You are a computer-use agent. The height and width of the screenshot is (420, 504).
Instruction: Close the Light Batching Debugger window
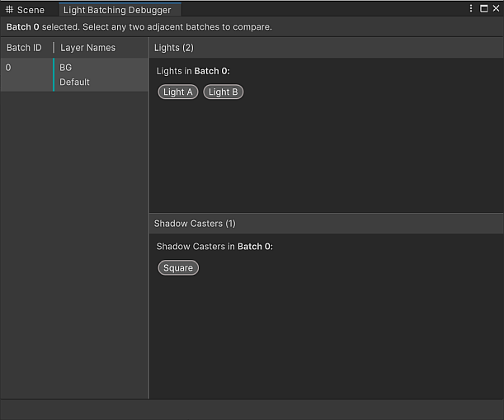point(496,8)
